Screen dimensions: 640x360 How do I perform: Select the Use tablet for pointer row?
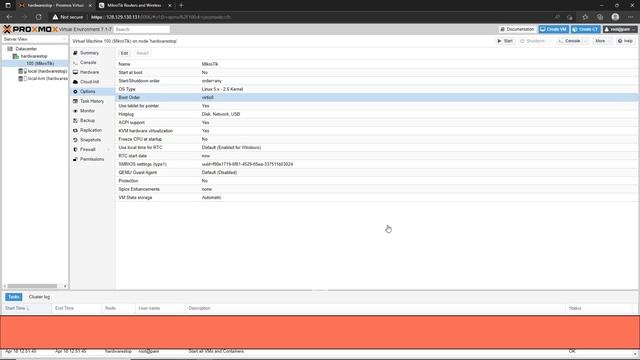(x=377, y=106)
